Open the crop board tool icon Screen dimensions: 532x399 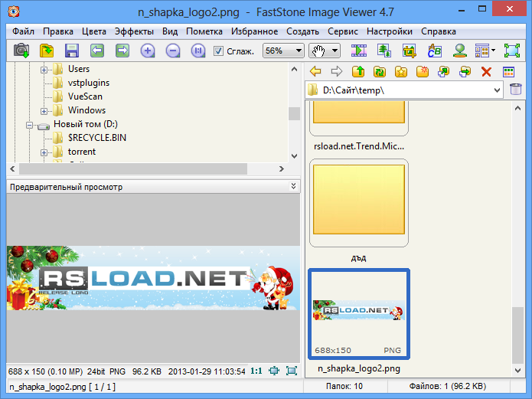pyautogui.click(x=410, y=51)
